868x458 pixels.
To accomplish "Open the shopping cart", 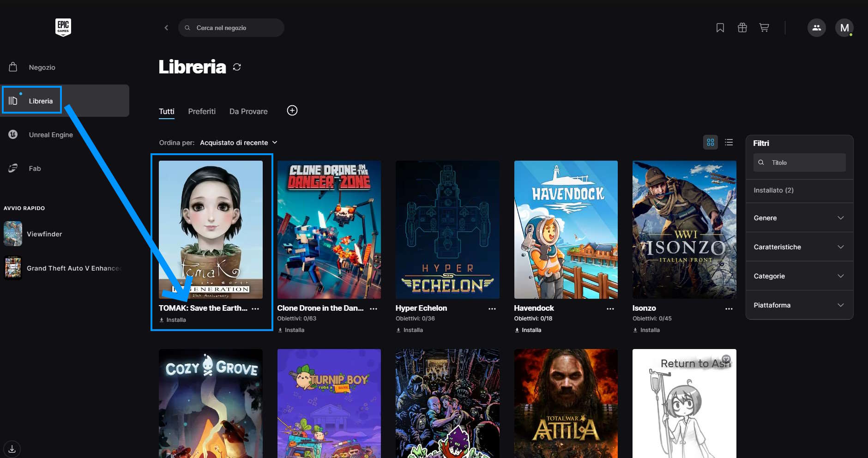I will 764,28.
